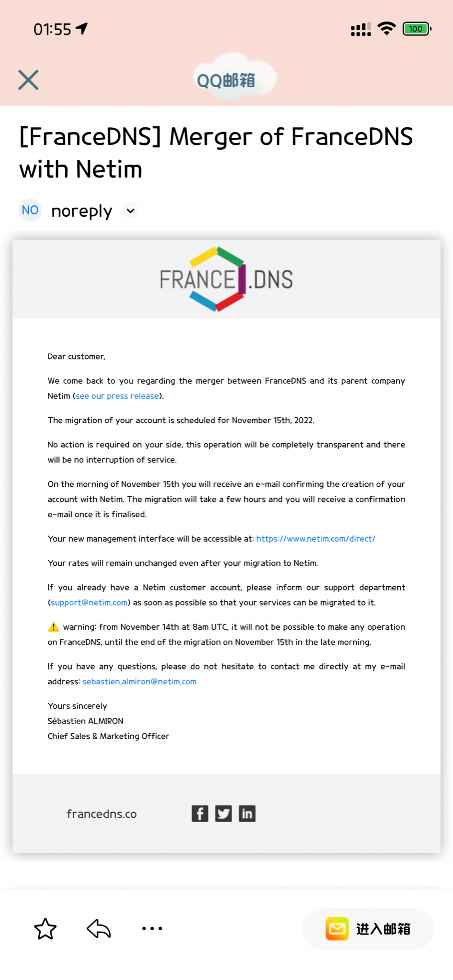Expand sender details chevron next to noreply
The height and width of the screenshot is (980, 453).
point(130,211)
